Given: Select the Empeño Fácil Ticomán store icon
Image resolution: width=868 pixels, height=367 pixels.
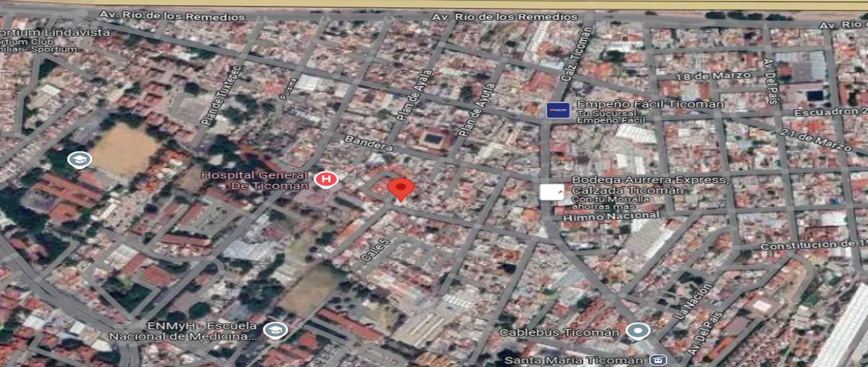Looking at the screenshot, I should tap(558, 110).
